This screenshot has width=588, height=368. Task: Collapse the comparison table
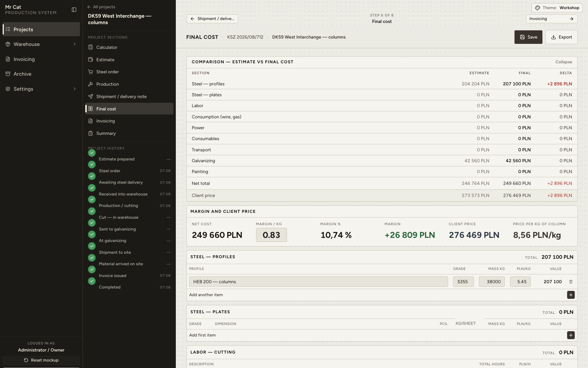564,62
